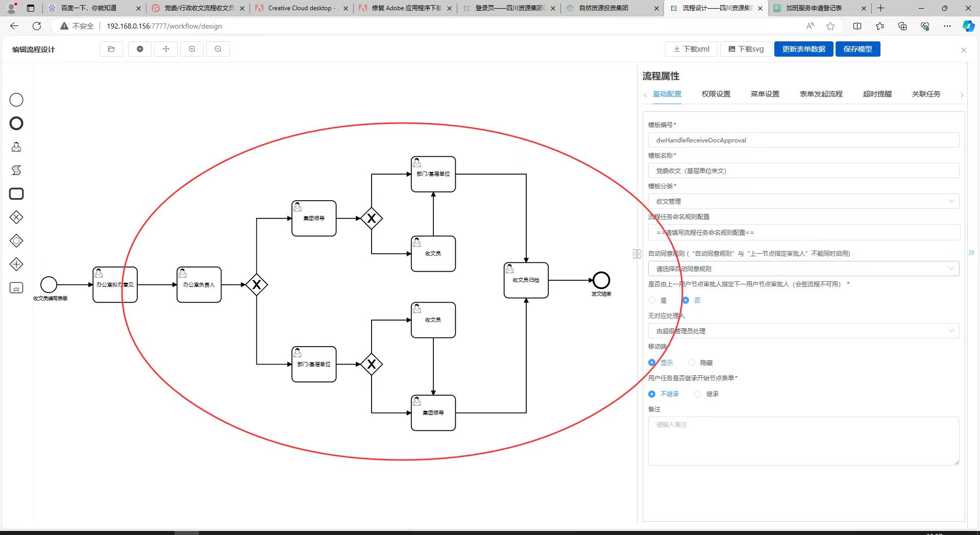Click the add plus-circle toolbar icon
This screenshot has height=535, width=980.
tap(140, 49)
